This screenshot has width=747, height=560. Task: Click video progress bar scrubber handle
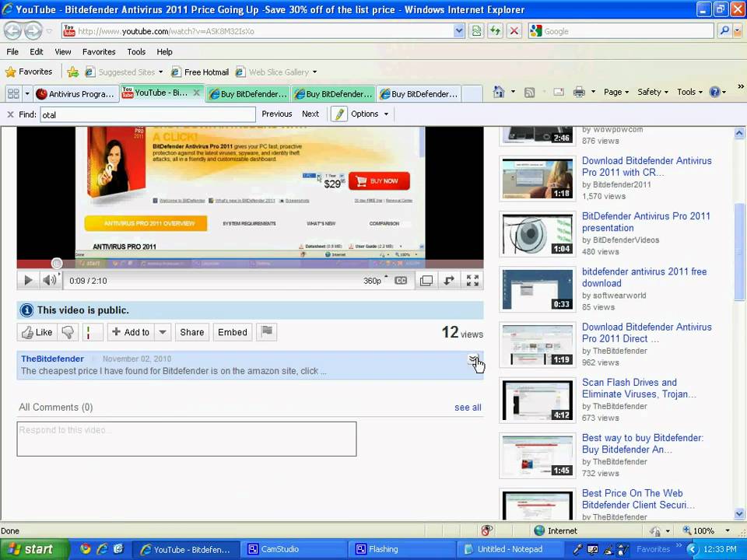(x=57, y=264)
